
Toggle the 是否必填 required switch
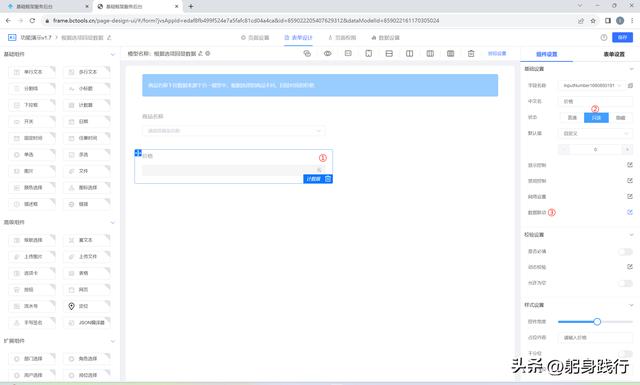point(625,251)
